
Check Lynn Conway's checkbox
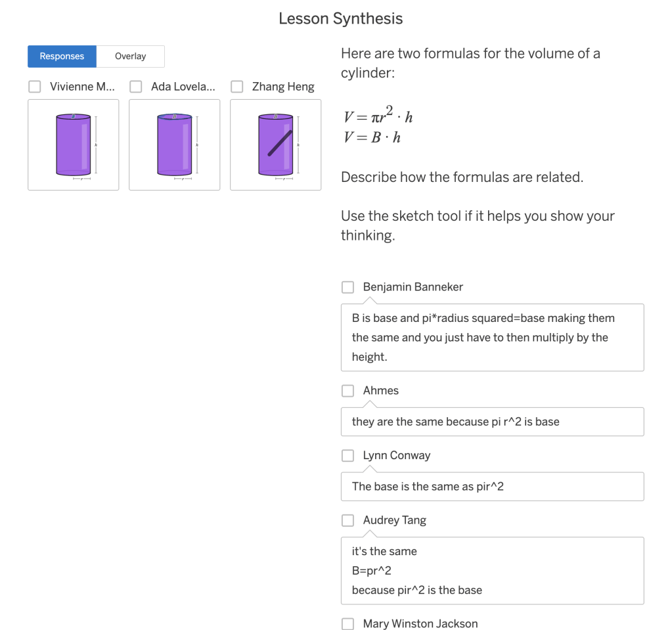pos(347,455)
